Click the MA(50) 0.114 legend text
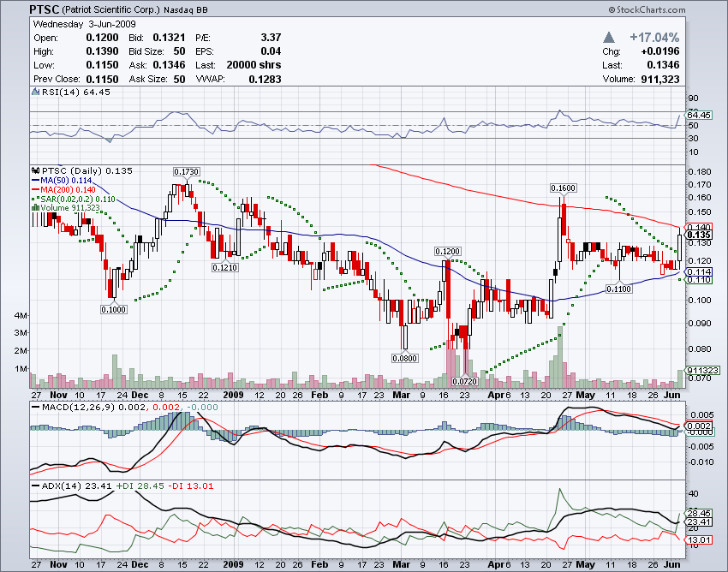 (x=66, y=180)
